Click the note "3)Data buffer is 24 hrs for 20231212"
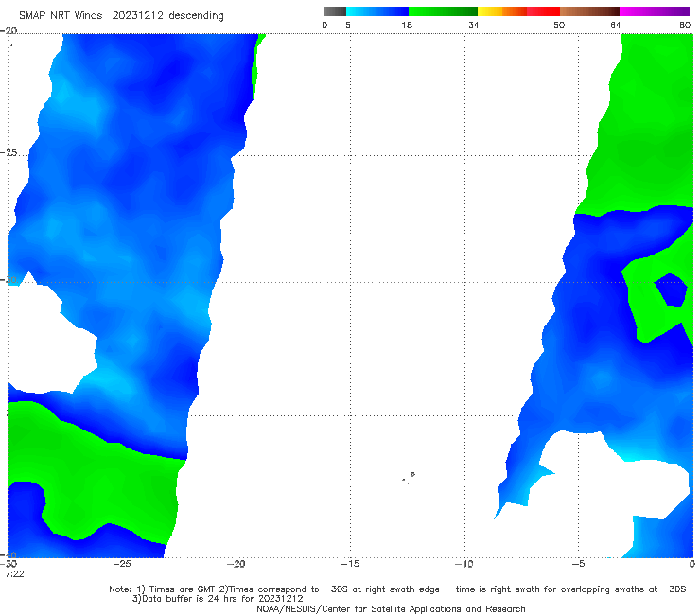The image size is (700, 615). point(218,599)
